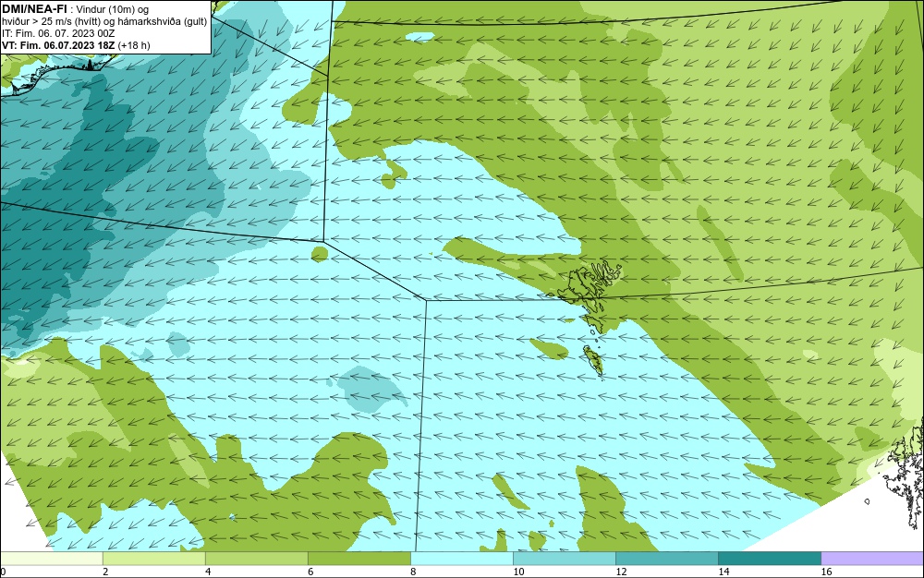
Task: Click the legend value label 8
Action: coord(413,572)
